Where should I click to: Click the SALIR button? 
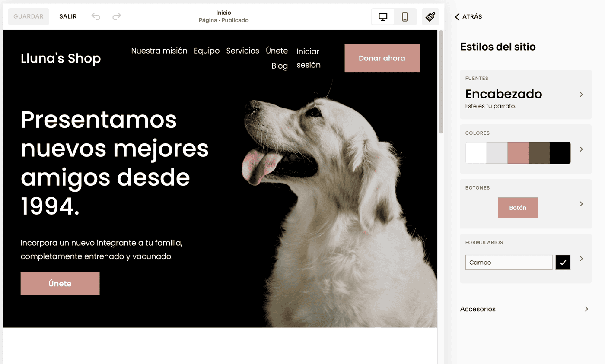(x=68, y=16)
